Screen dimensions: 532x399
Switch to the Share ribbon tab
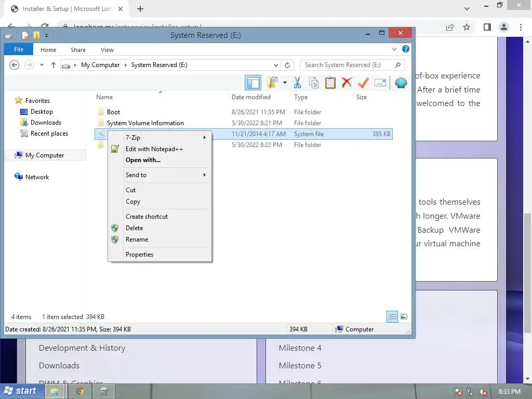coord(78,50)
